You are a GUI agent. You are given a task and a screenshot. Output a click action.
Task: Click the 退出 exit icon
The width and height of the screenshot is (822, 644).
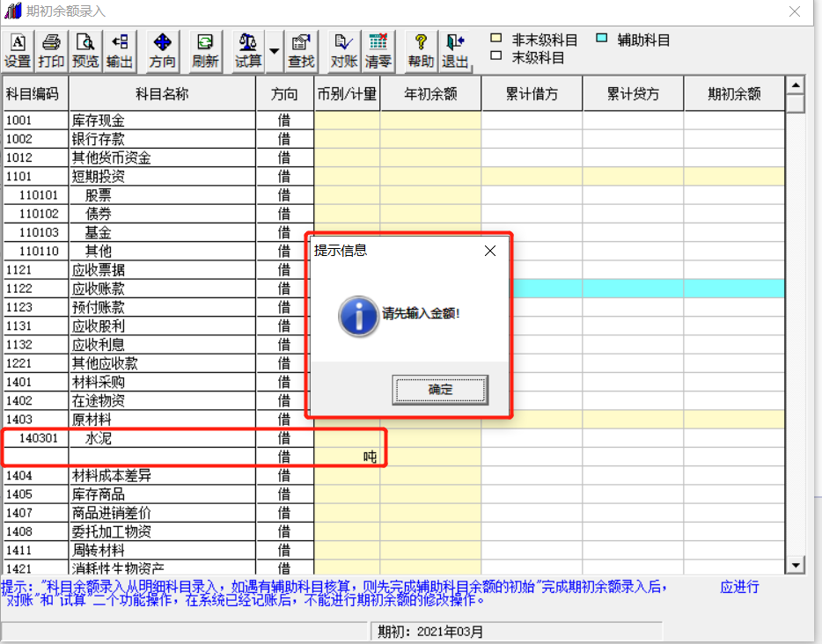tap(454, 51)
